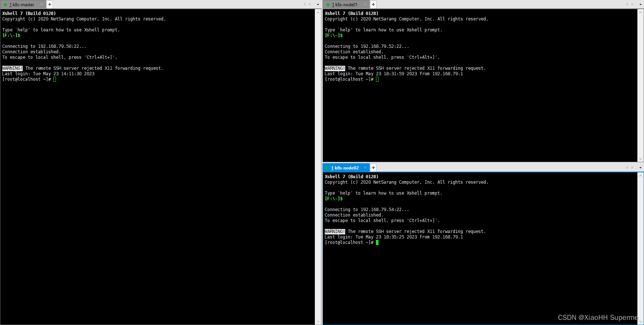644x325 pixels.
Task: Click the scroll-up arrow of k8s-master terminal
Action: tap(318, 12)
